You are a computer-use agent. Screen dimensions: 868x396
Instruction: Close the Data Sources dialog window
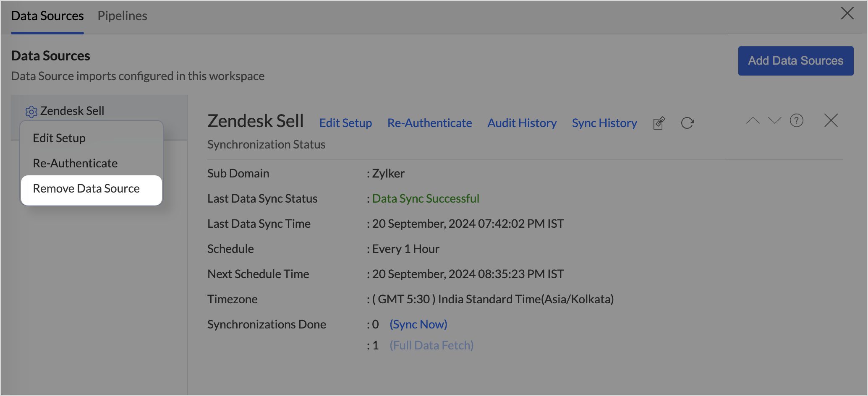coord(847,13)
